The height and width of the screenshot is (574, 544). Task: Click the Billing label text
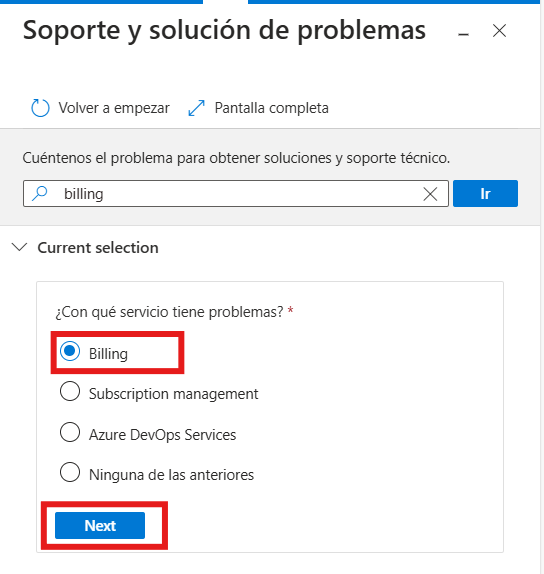point(108,354)
